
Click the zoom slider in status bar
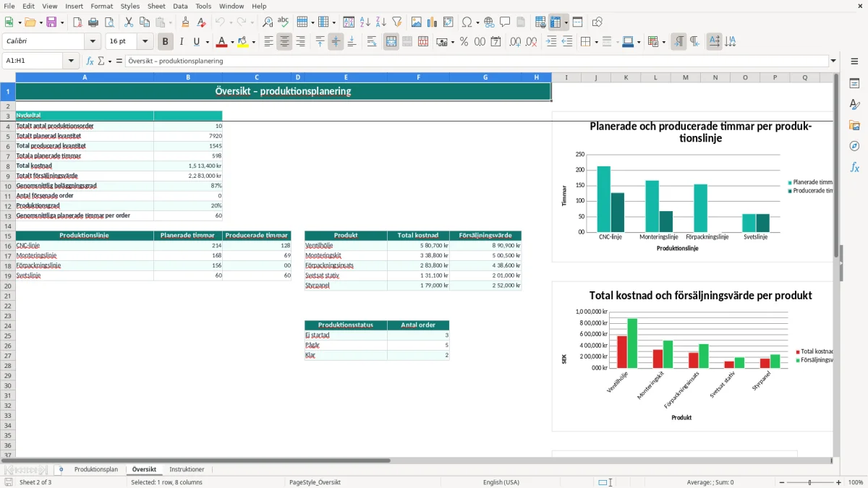pyautogui.click(x=809, y=482)
